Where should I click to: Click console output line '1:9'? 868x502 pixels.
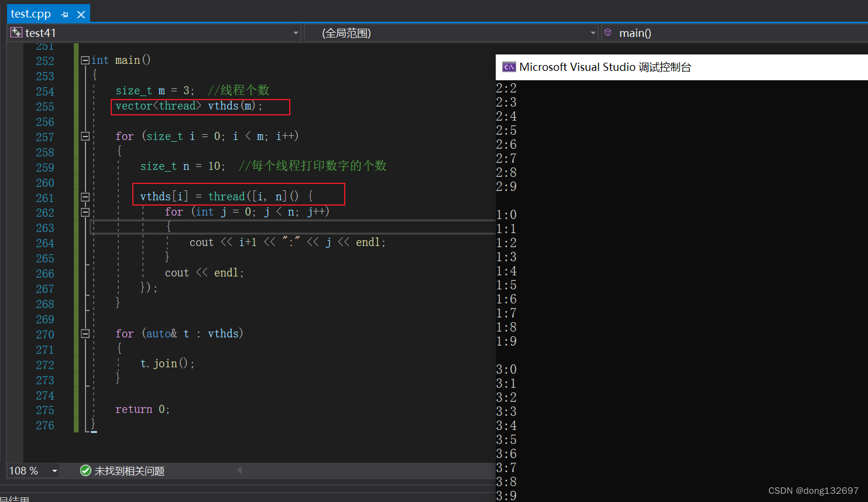(x=506, y=342)
